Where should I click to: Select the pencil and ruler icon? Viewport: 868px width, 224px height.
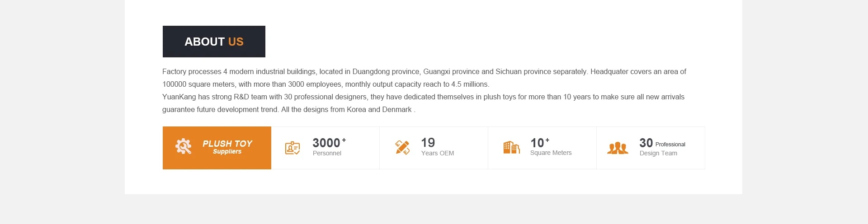tap(402, 147)
